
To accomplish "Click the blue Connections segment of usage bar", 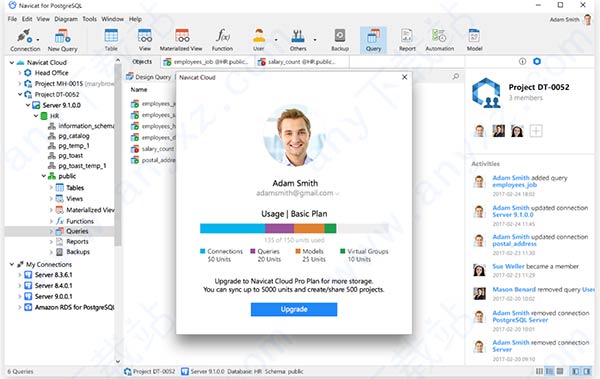I will (x=232, y=229).
